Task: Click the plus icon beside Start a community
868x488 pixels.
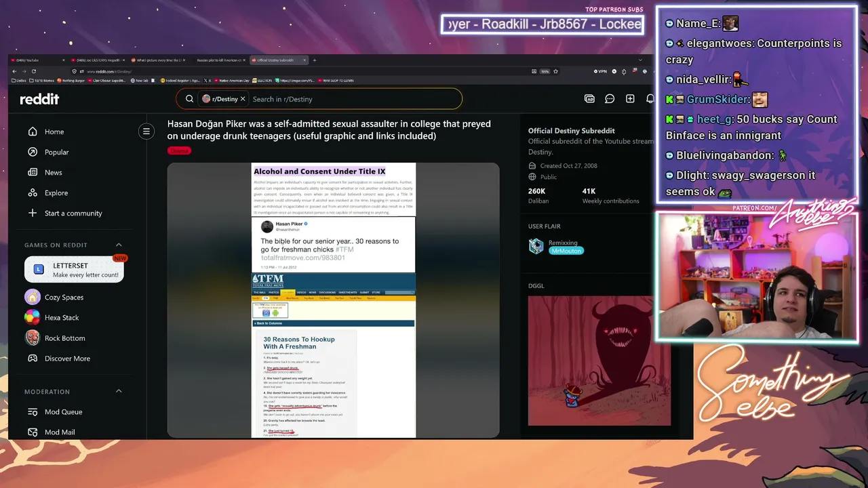Action: click(33, 213)
